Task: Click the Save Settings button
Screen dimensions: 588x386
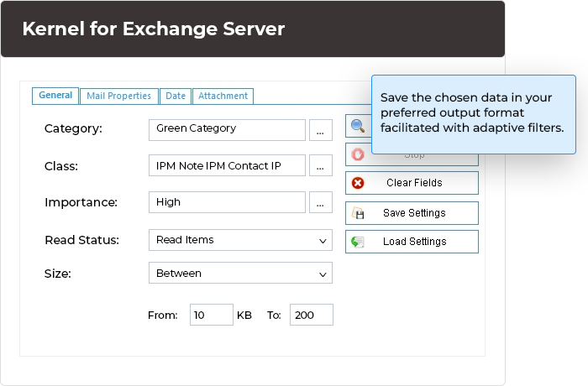Action: pyautogui.click(x=412, y=213)
